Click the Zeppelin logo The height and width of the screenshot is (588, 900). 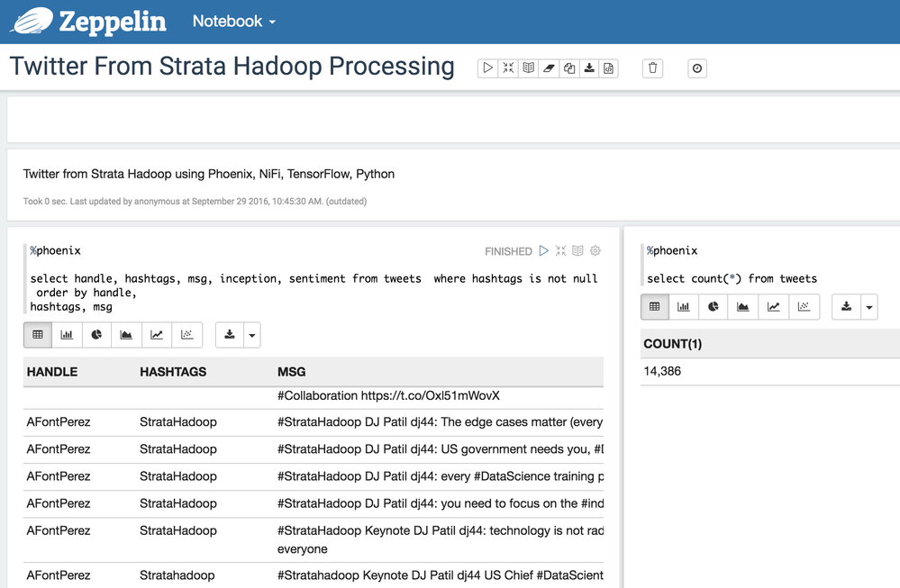(88, 21)
